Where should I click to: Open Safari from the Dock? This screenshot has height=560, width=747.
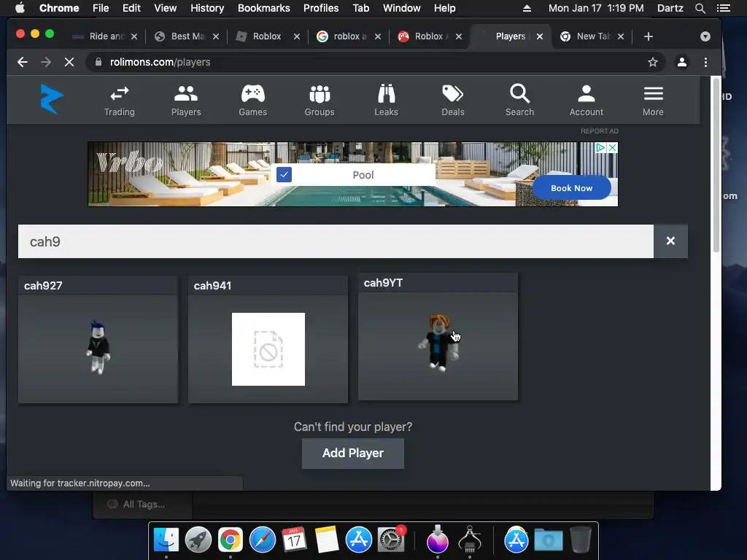[263, 540]
